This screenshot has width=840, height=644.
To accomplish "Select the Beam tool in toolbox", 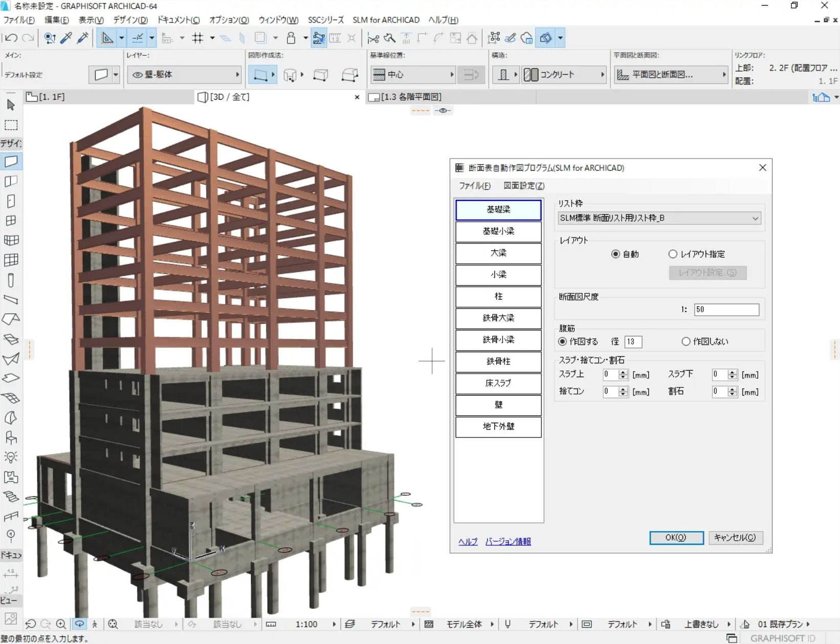I will (x=11, y=300).
